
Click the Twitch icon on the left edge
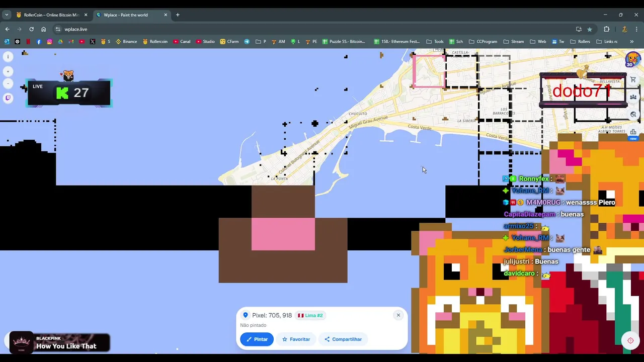8,98
